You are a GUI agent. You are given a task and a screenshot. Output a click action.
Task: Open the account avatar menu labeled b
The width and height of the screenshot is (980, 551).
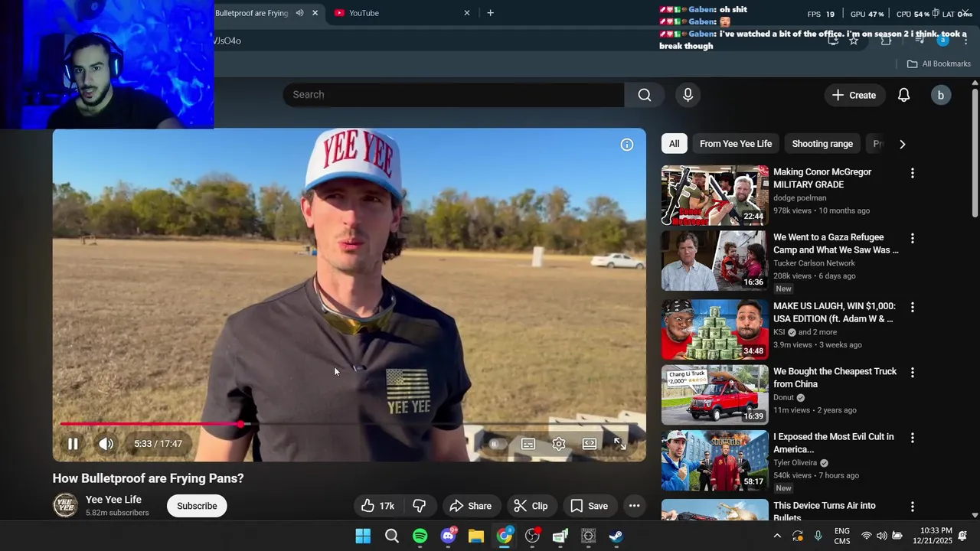pyautogui.click(x=940, y=95)
